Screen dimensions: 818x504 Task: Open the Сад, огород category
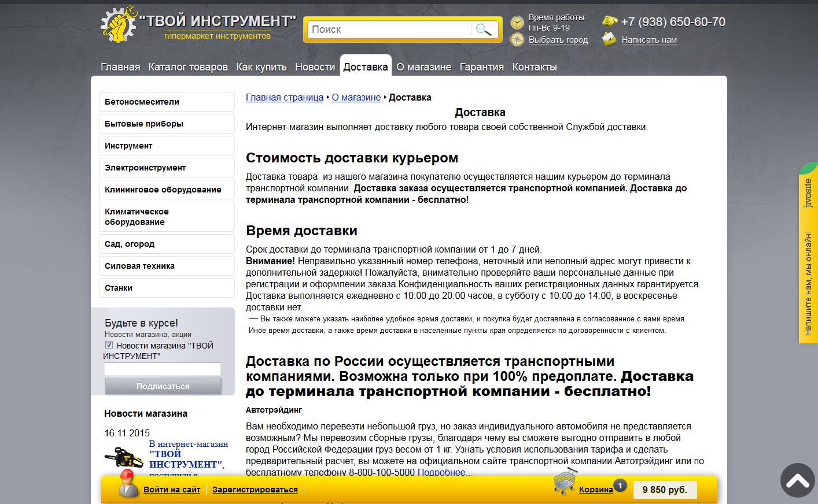[167, 244]
